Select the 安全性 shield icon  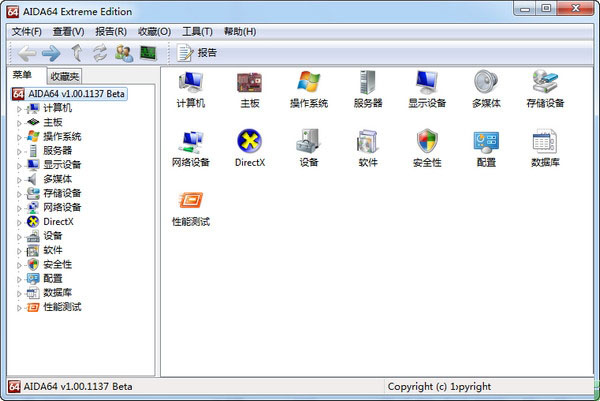click(427, 143)
